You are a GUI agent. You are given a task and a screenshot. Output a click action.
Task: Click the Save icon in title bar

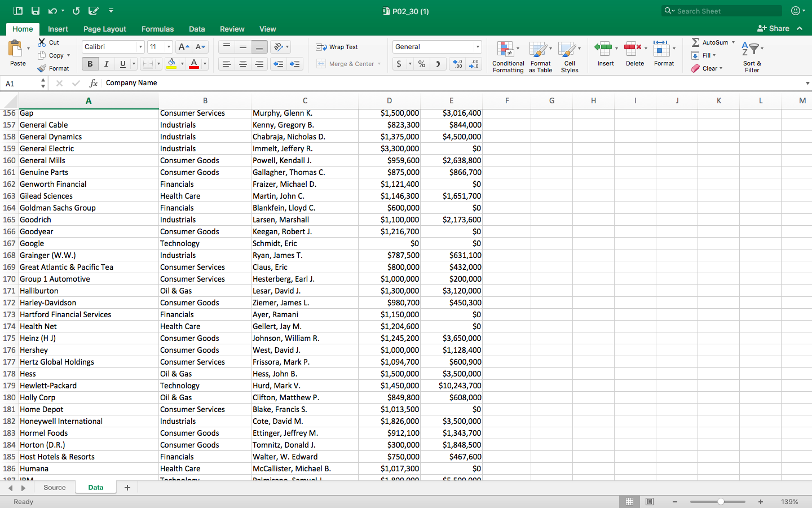tap(35, 11)
